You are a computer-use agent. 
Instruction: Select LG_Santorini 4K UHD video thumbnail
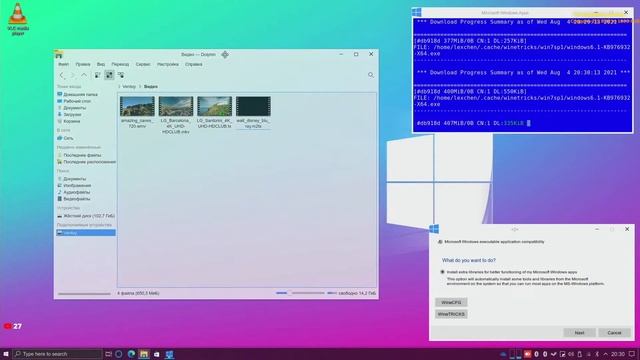click(x=214, y=107)
